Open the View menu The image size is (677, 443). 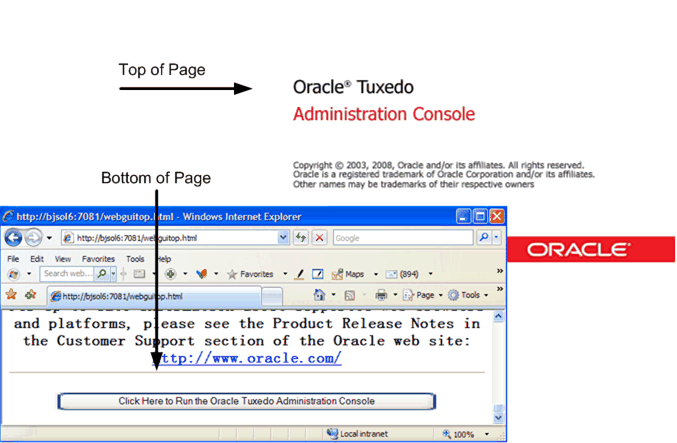(63, 259)
